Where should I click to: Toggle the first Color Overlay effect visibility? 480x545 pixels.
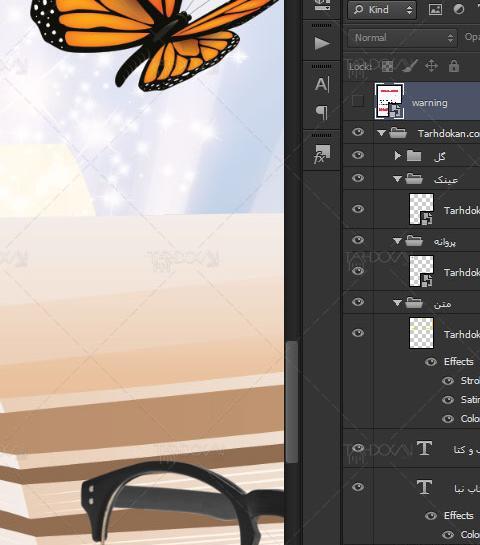click(x=448, y=419)
